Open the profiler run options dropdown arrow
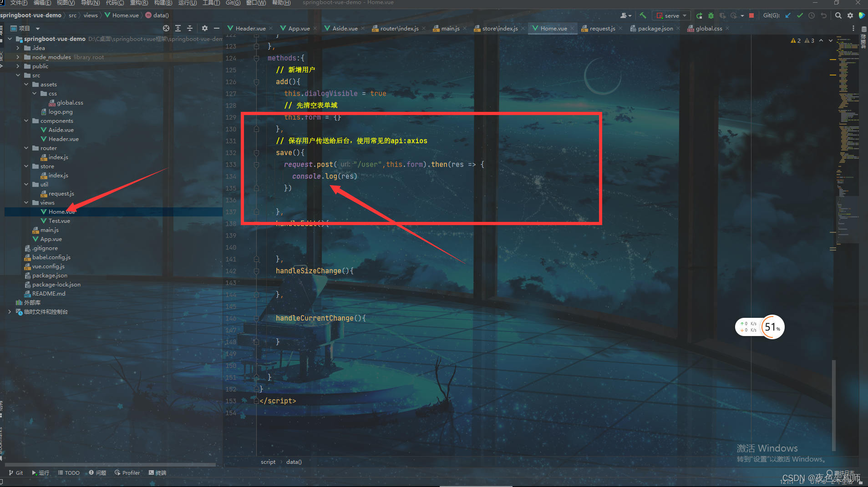868x487 pixels. point(742,15)
